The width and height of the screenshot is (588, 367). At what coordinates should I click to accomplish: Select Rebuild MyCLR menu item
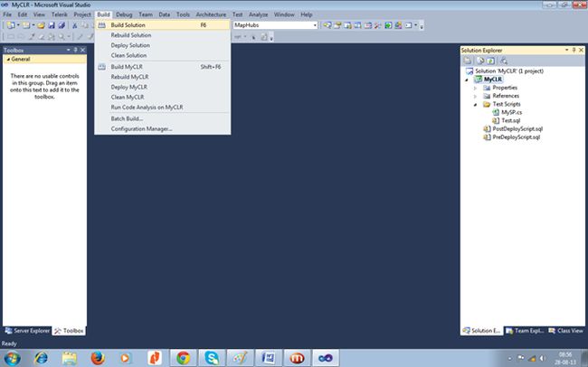[x=162, y=77]
